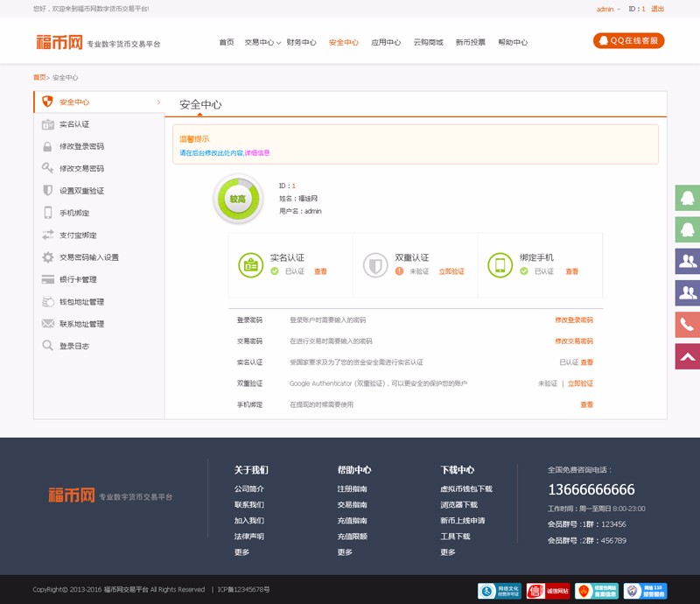Click the shield icon for 设置双重验证
Image resolution: width=700 pixels, height=604 pixels.
(48, 190)
